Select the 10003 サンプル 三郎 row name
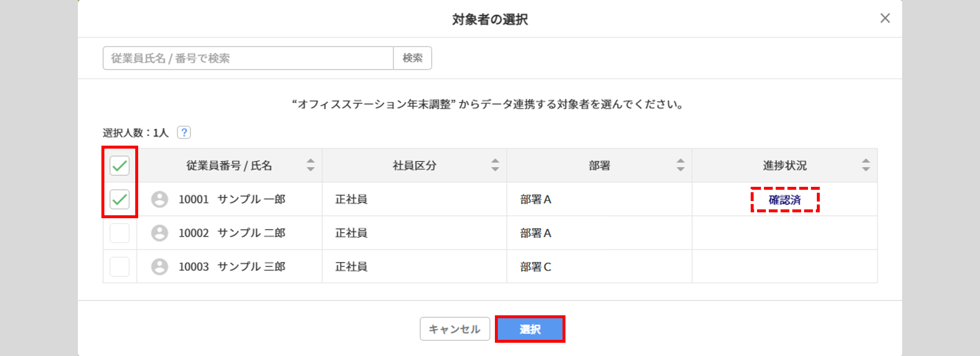 click(x=232, y=267)
